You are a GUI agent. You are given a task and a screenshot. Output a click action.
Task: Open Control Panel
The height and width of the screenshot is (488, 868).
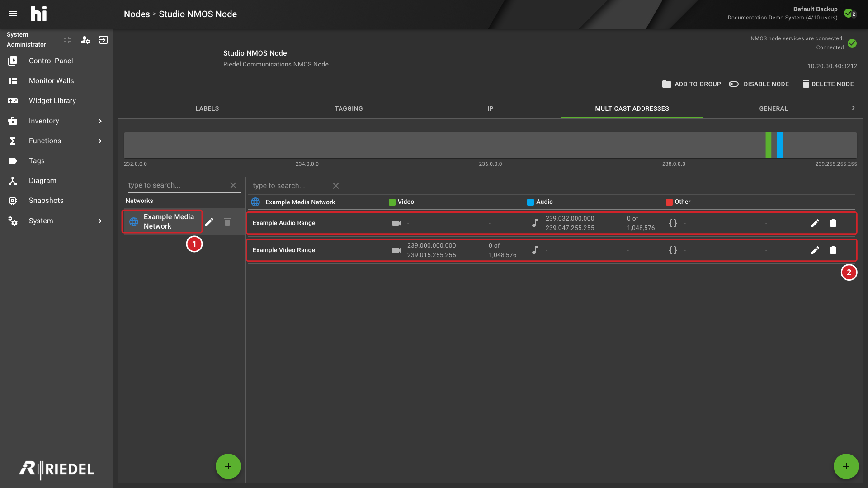[x=56, y=61]
